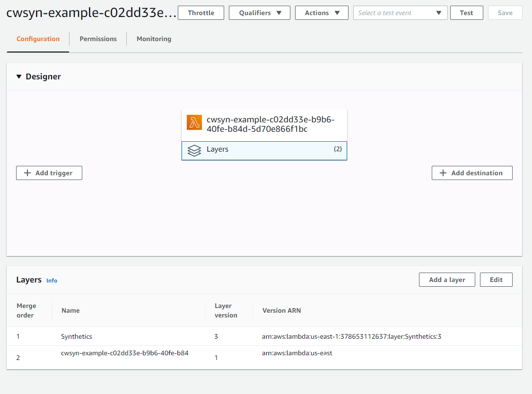The height and width of the screenshot is (394, 532).
Task: Open the Info link beside Layers
Action: click(52, 281)
